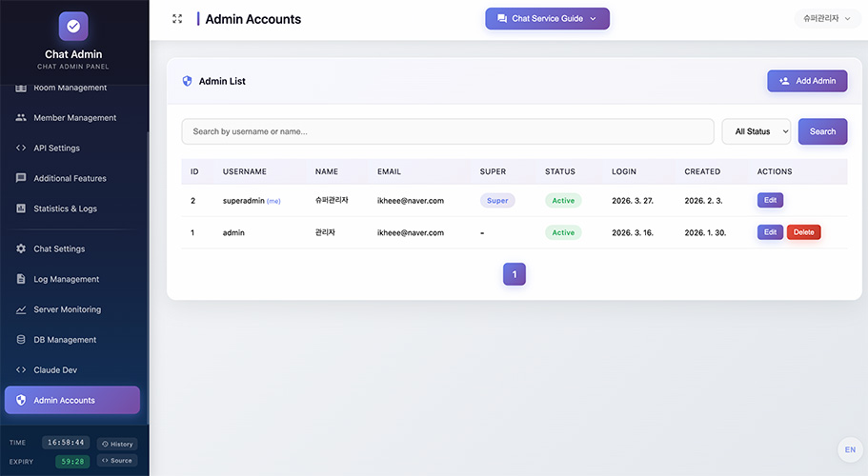Viewport: 868px width, 476px height.
Task: Click the admin username cell
Action: click(x=233, y=232)
